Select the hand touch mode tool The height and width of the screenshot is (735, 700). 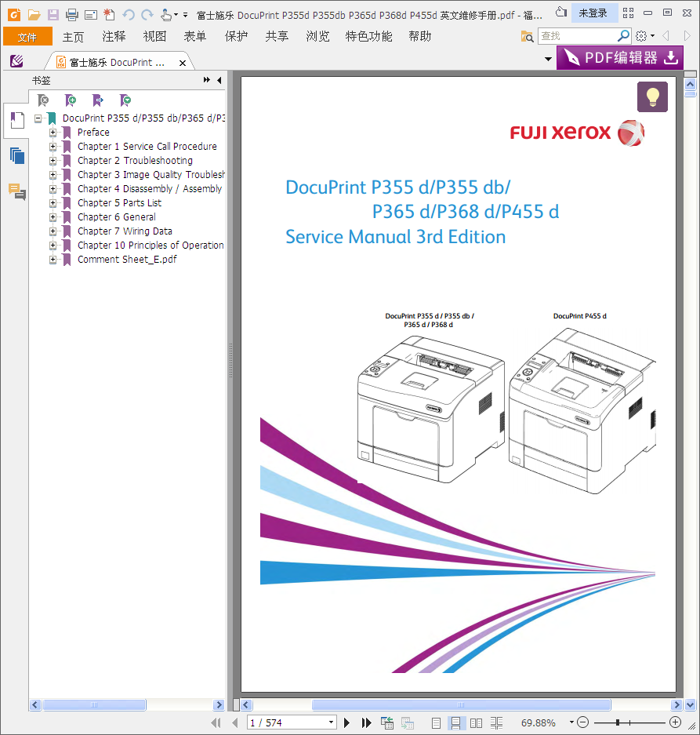click(x=166, y=15)
